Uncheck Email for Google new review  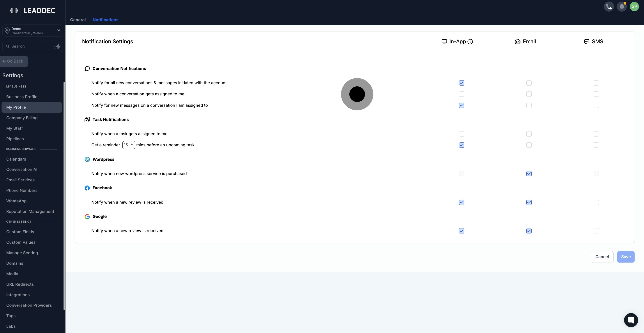pyautogui.click(x=529, y=231)
